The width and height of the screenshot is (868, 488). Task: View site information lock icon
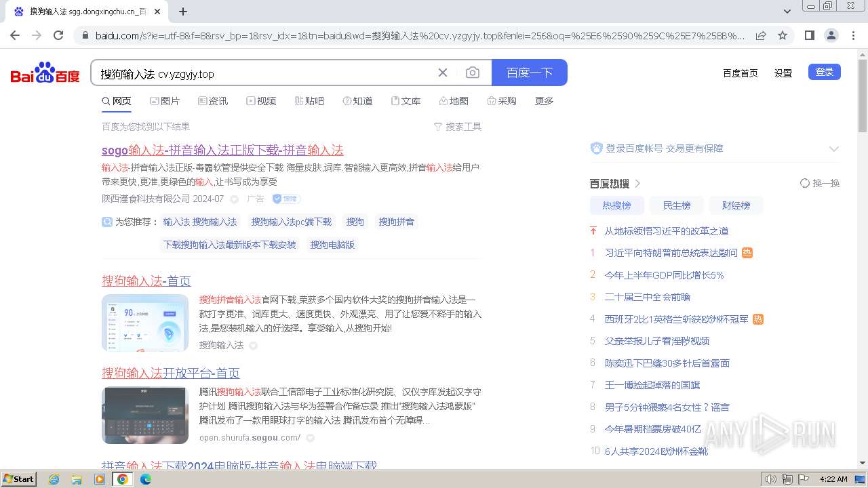[x=85, y=35]
